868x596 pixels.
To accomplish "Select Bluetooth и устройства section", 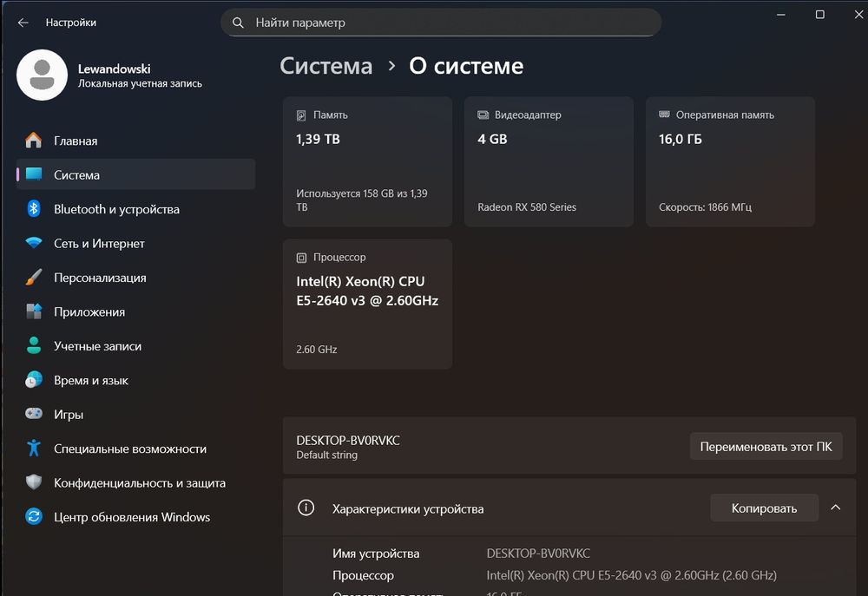I will click(135, 208).
